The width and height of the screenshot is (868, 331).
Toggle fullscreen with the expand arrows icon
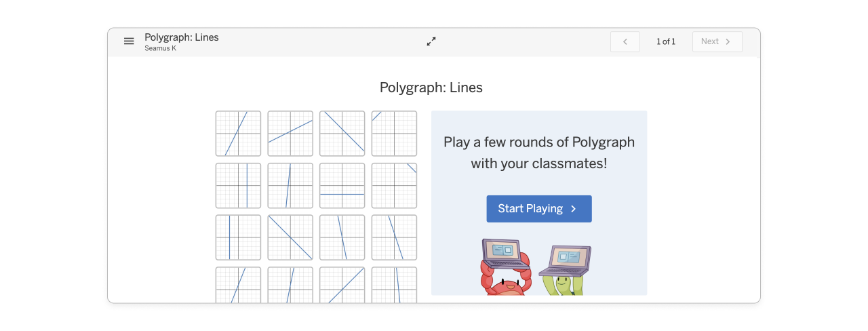[431, 41]
